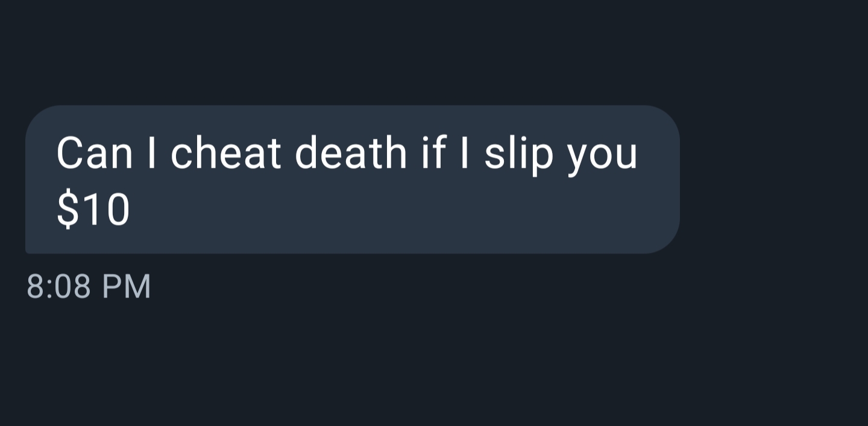The height and width of the screenshot is (426, 868).
Task: Click the first "I" after "Can"
Action: pyautogui.click(x=151, y=153)
